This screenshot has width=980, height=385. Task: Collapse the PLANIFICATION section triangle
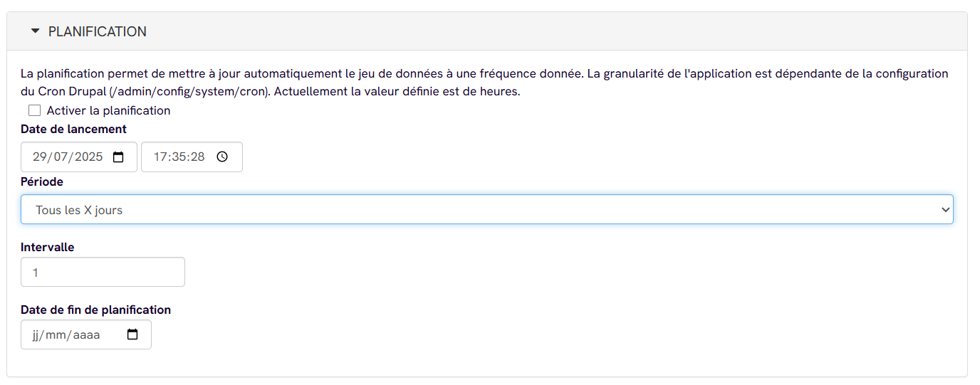tap(35, 31)
